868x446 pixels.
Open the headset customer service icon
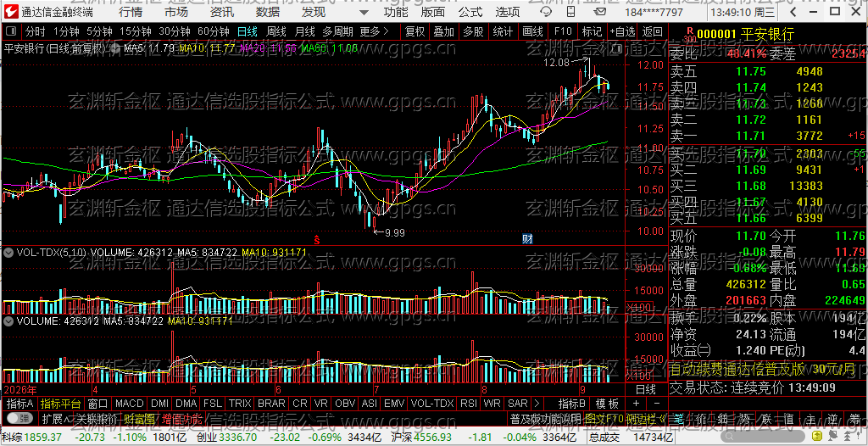pos(546,12)
